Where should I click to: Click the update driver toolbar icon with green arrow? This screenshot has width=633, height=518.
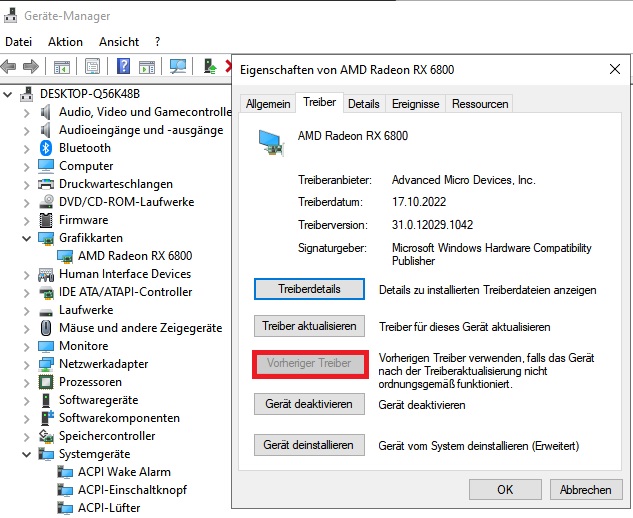(x=210, y=66)
